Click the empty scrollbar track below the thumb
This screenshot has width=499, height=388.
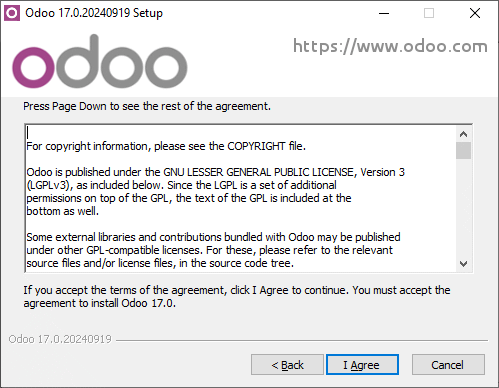[463, 208]
